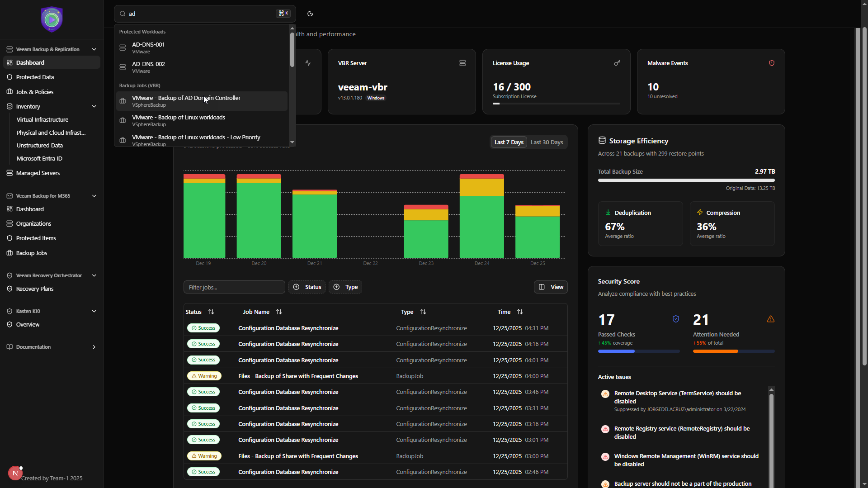The height and width of the screenshot is (488, 868).
Task: Toggle dark mode moon icon
Action: click(x=310, y=14)
